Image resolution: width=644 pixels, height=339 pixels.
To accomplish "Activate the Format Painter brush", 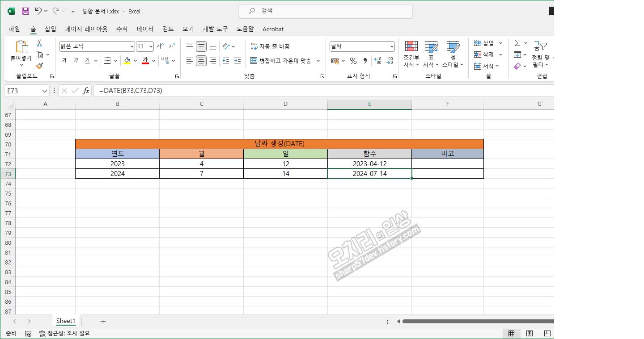I will pos(39,66).
